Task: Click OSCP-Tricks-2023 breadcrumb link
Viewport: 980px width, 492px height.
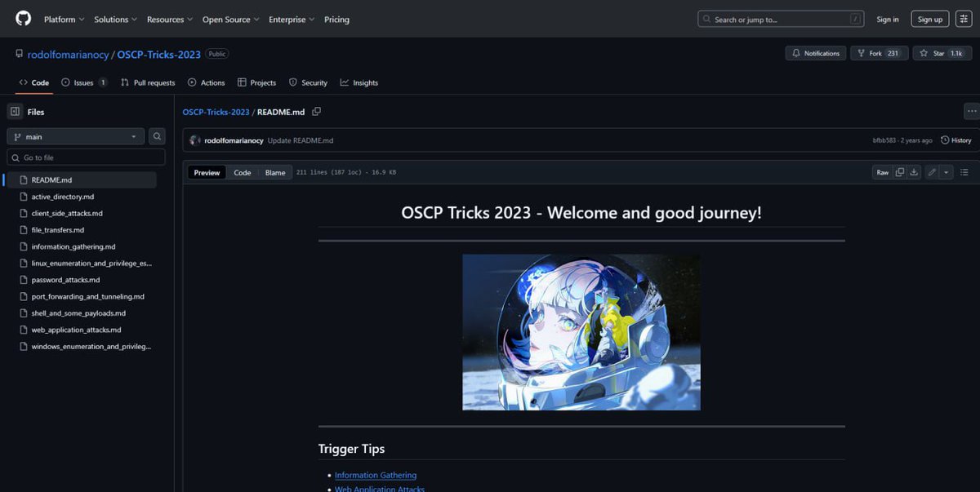Action: tap(216, 112)
